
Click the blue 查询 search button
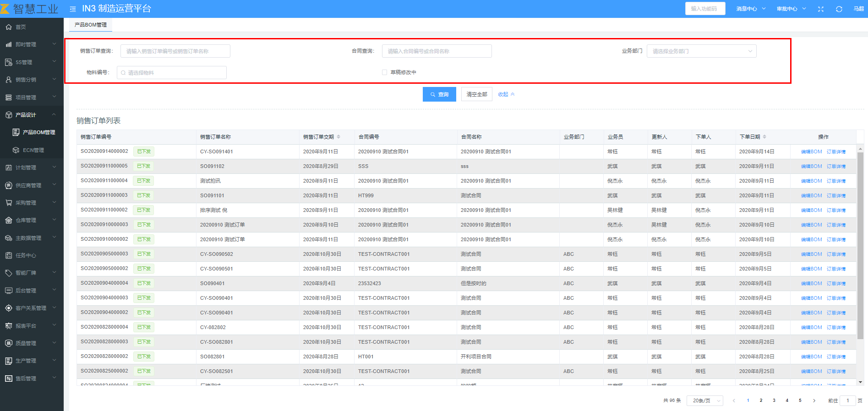pyautogui.click(x=439, y=94)
